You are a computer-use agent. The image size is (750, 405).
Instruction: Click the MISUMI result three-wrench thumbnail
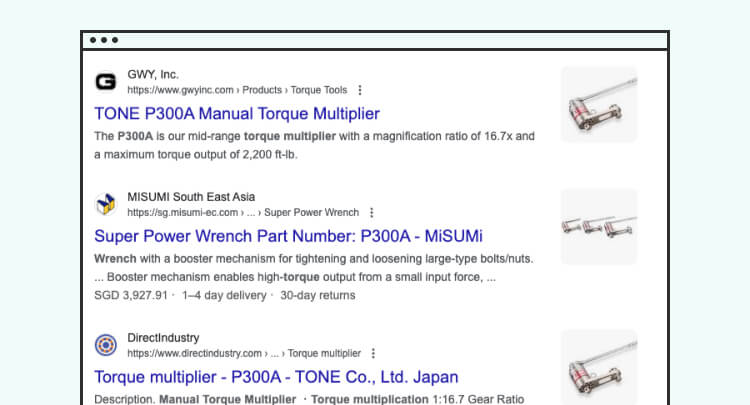(599, 227)
